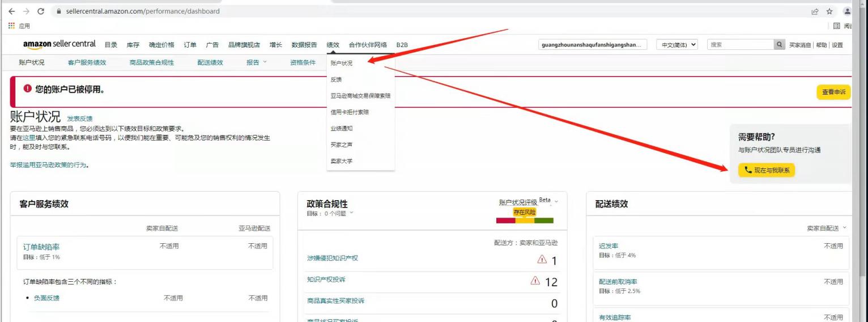
Task: Open 卖家自配送 dropdown in 配送绩效 panel
Action: click(x=827, y=228)
